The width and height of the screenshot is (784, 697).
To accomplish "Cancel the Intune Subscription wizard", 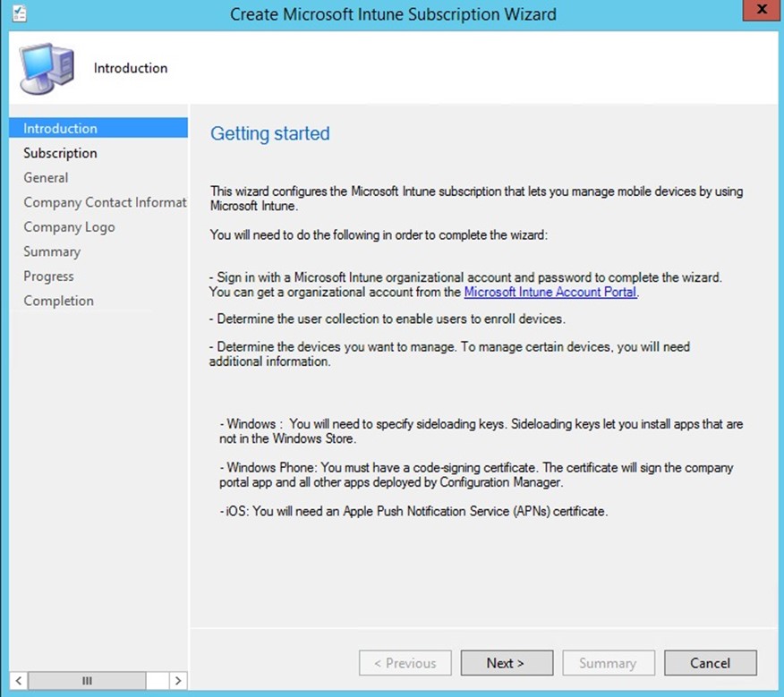I will (x=710, y=663).
